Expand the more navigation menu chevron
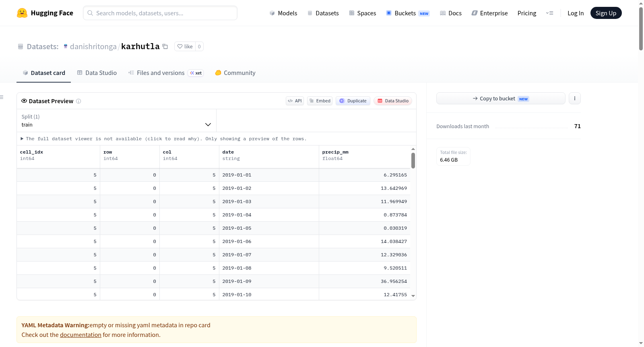Screen dimensions: 644x347 [x=549, y=13]
